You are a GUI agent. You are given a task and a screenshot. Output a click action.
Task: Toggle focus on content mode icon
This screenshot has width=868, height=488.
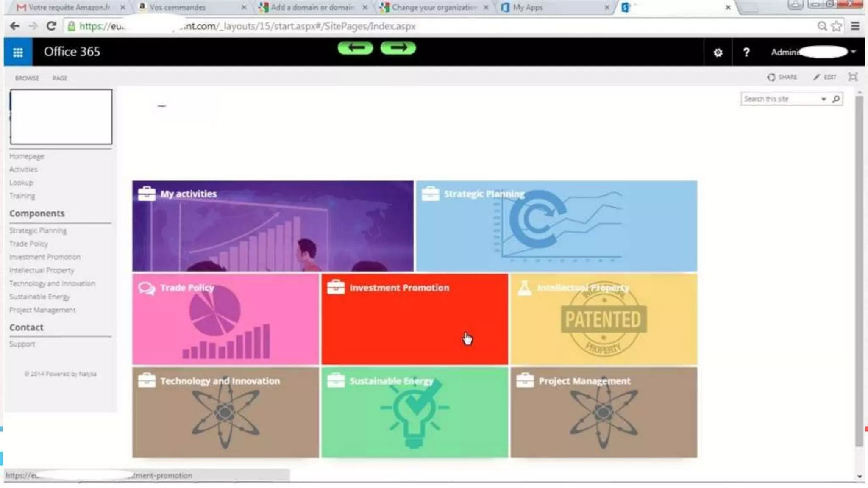tap(853, 77)
